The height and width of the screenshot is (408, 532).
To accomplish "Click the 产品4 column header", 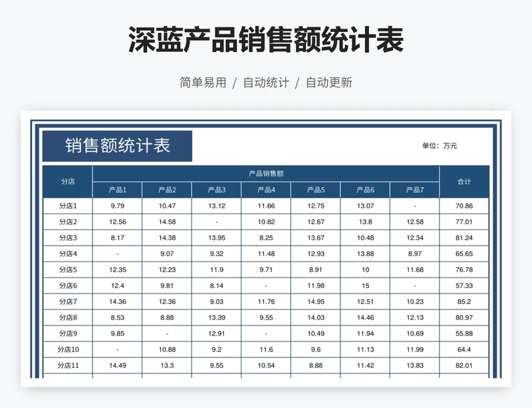I will click(266, 190).
